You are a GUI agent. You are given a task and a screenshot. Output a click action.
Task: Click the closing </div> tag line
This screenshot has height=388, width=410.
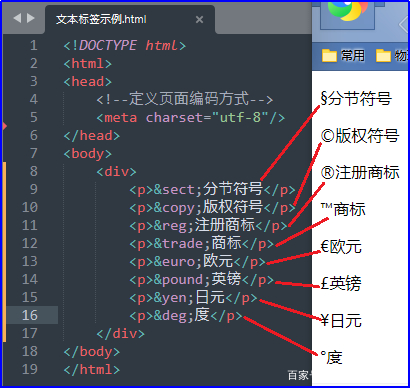(121, 333)
